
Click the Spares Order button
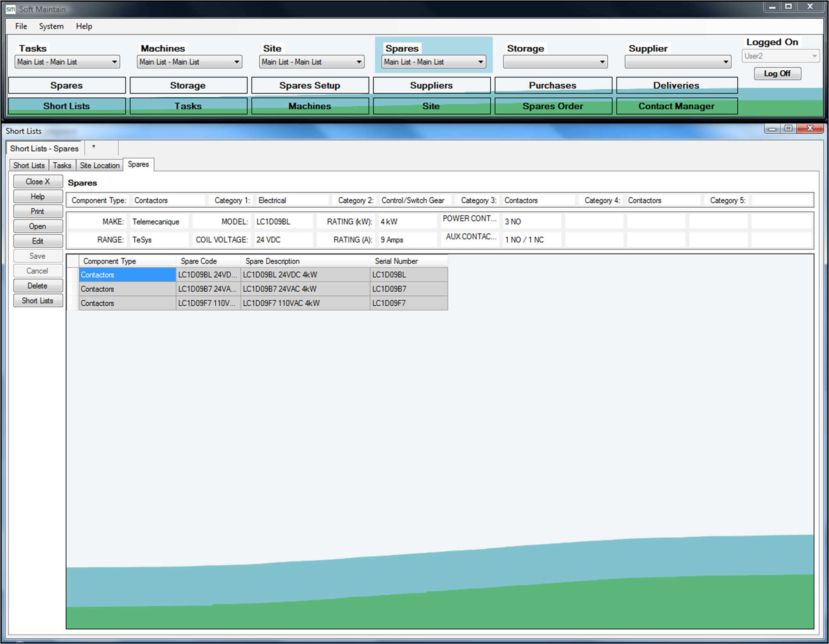tap(553, 106)
